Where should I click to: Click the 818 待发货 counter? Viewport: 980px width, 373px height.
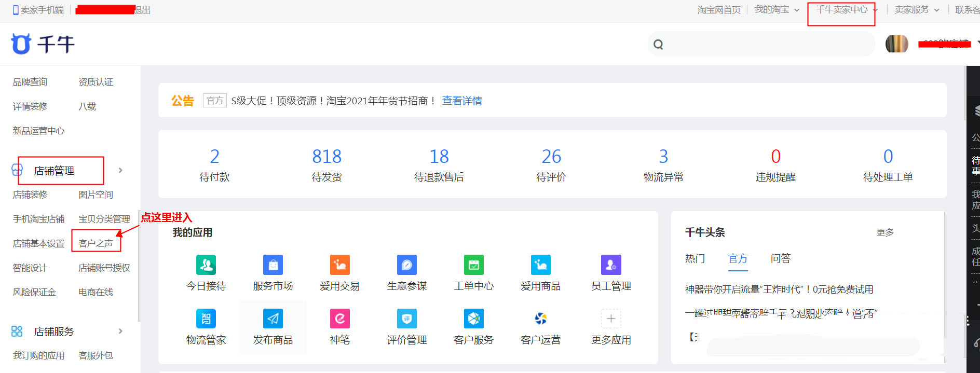327,164
